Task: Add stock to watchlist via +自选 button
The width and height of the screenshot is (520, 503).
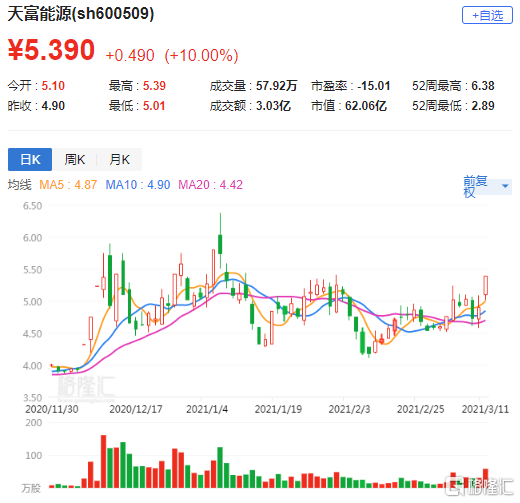Action: click(487, 15)
